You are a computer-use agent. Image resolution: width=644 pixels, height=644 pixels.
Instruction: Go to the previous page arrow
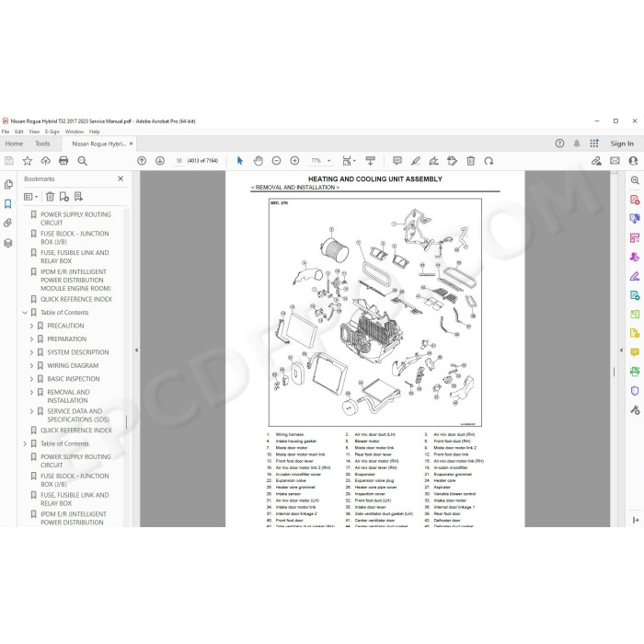142,161
